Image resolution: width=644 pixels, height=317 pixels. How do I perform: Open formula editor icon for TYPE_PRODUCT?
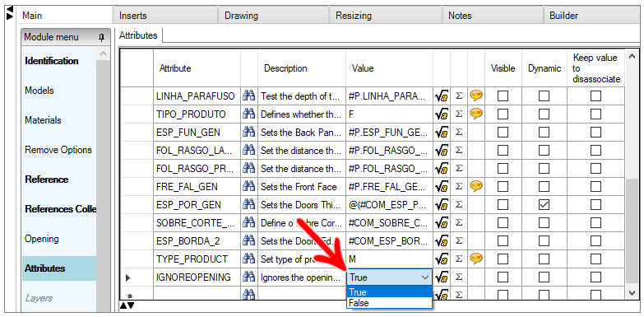(x=442, y=259)
